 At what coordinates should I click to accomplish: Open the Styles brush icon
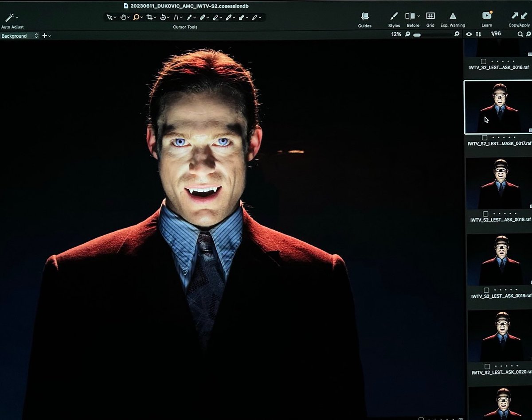394,16
